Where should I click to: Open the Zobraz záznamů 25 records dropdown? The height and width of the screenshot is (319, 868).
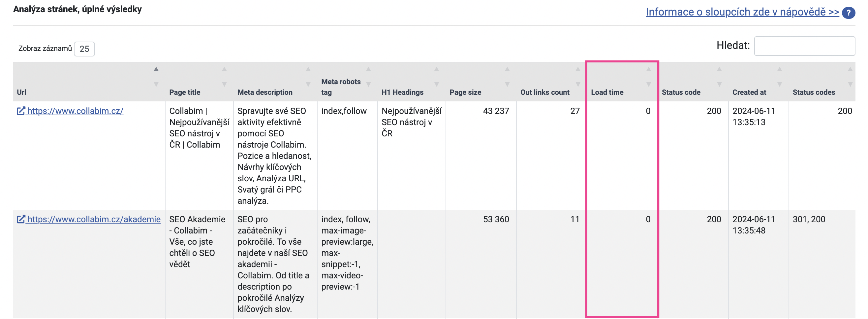84,49
